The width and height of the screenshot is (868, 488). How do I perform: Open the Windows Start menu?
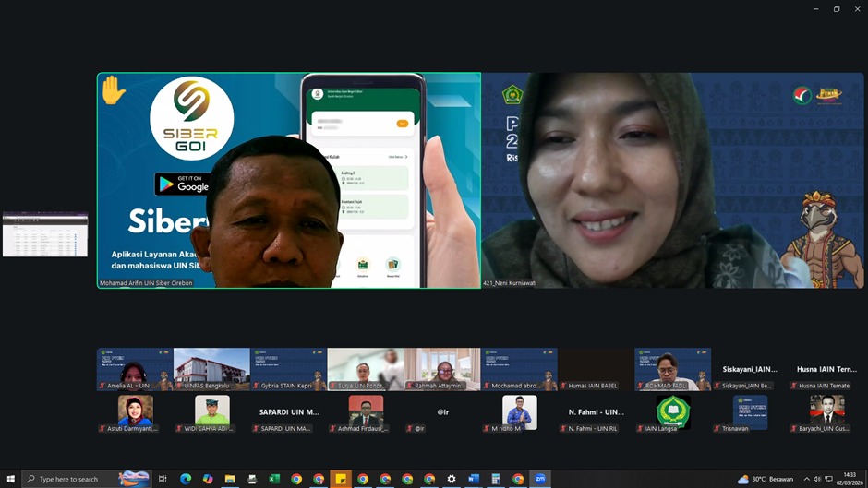click(11, 479)
